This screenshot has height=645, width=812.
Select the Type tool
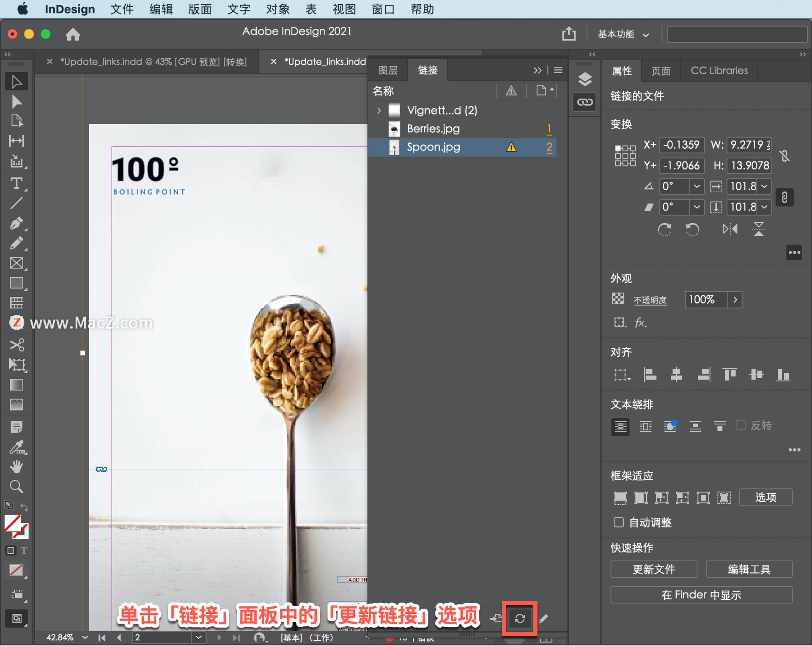click(16, 183)
